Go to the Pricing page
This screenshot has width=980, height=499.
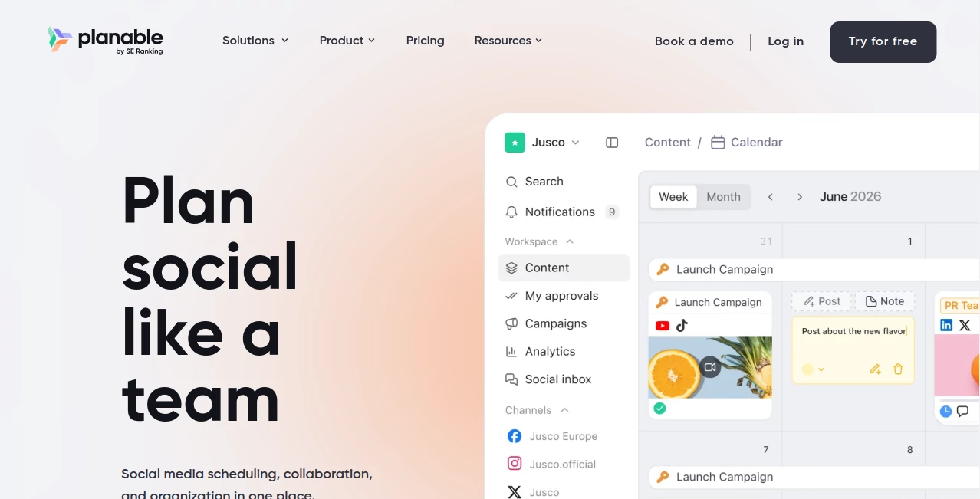pyautogui.click(x=426, y=41)
